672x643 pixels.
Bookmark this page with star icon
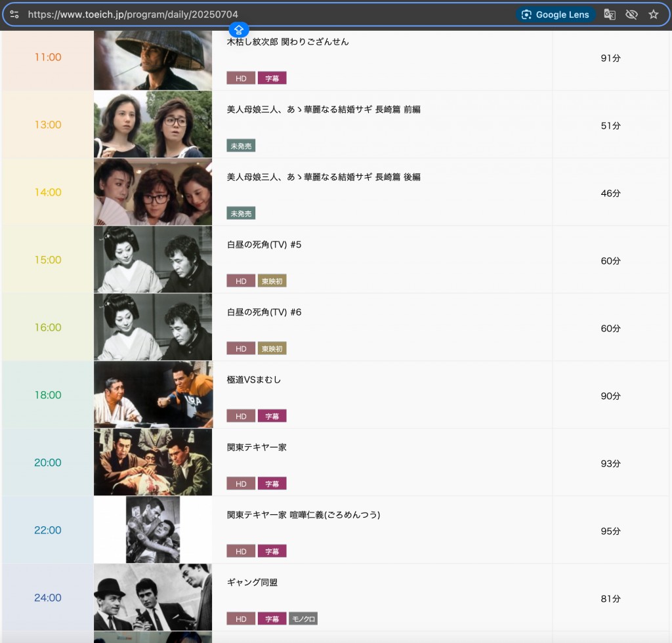pyautogui.click(x=653, y=14)
